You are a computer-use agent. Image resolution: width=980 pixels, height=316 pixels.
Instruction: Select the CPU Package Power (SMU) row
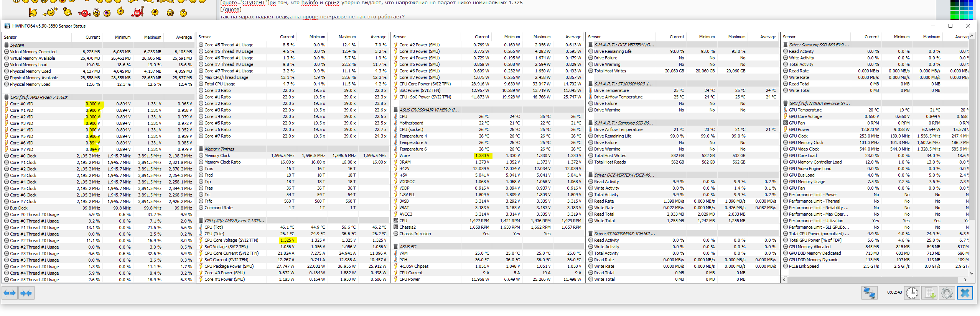293,266
